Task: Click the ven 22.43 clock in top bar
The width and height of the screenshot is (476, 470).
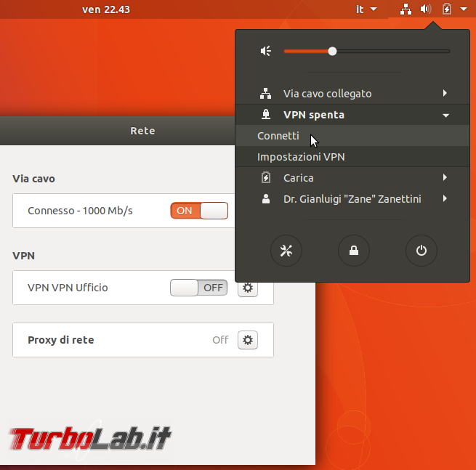Action: pyautogui.click(x=106, y=9)
